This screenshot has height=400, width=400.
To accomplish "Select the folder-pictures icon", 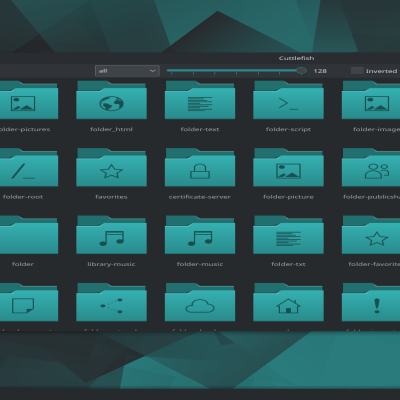I will click(29, 100).
